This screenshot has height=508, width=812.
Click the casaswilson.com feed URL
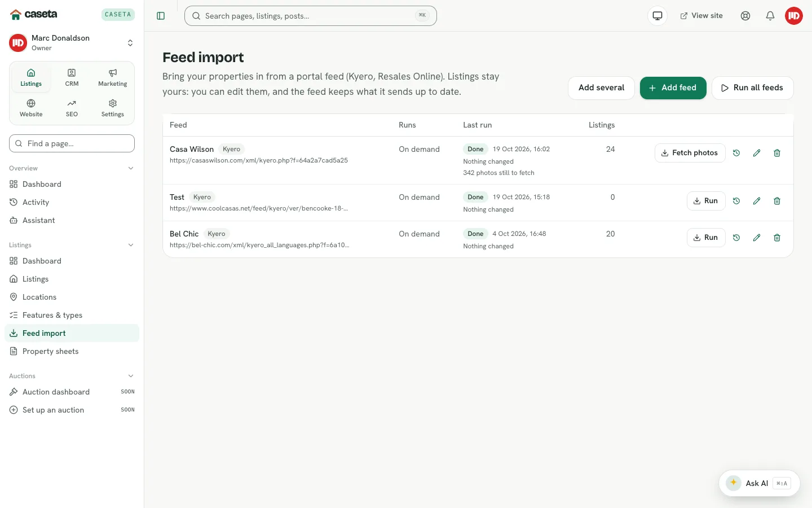coord(259,160)
